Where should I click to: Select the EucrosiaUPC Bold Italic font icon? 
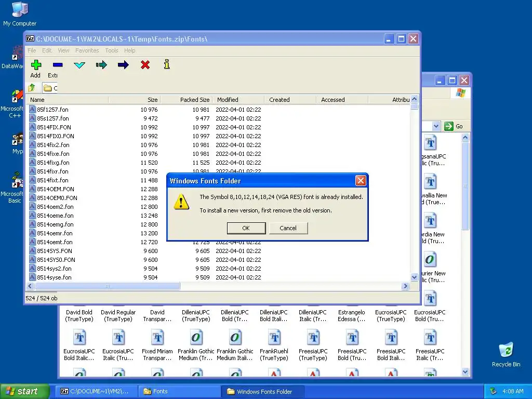click(x=79, y=338)
